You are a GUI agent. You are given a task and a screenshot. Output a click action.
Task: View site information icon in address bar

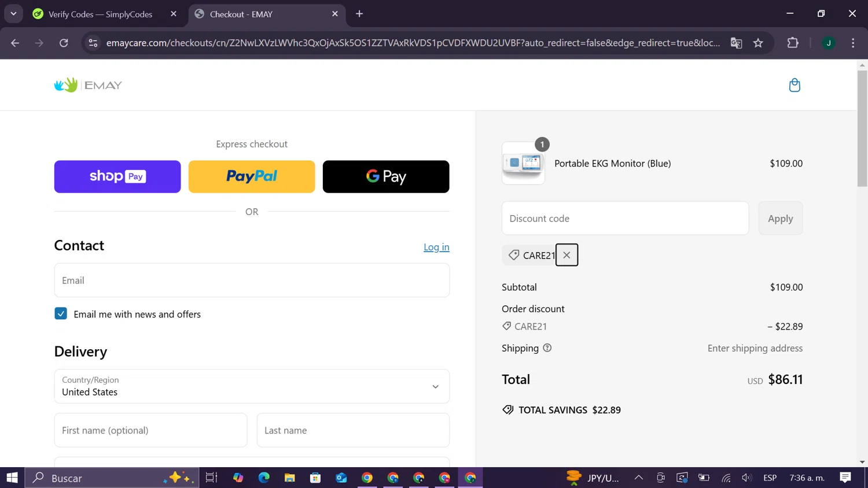point(93,43)
